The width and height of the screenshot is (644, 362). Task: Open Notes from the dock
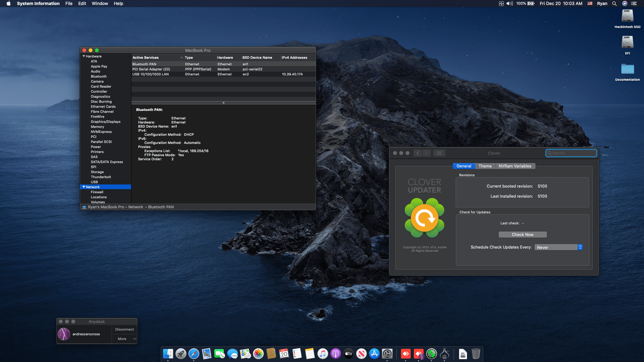click(x=310, y=354)
